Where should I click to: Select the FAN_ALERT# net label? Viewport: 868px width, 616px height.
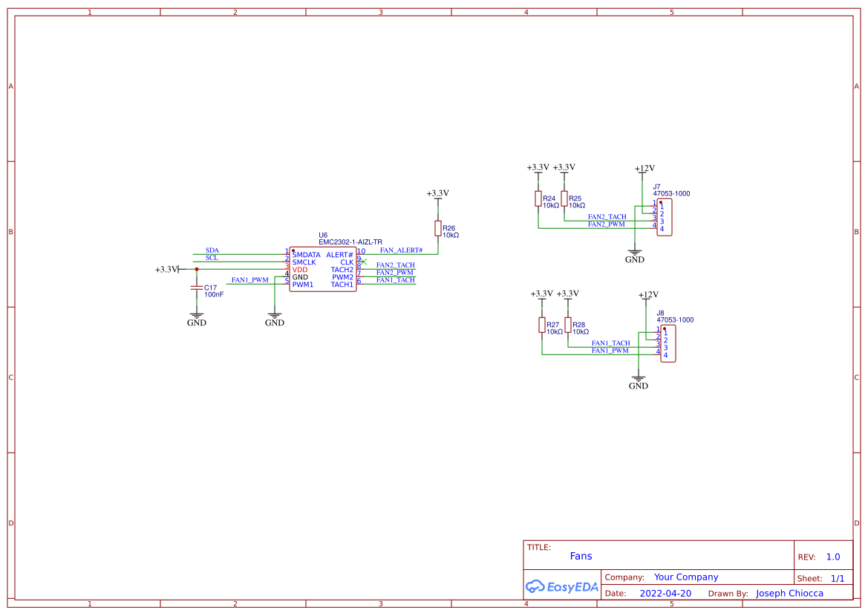point(401,250)
